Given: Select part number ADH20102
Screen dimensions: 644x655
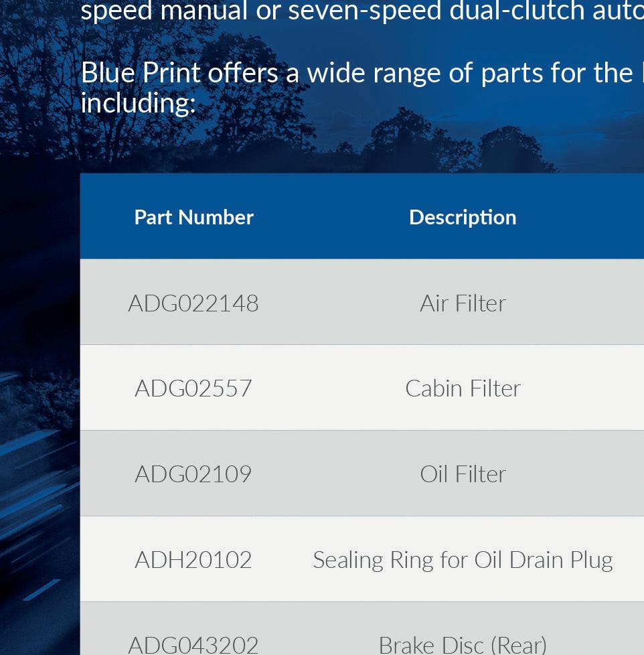Looking at the screenshot, I should pyautogui.click(x=193, y=560).
